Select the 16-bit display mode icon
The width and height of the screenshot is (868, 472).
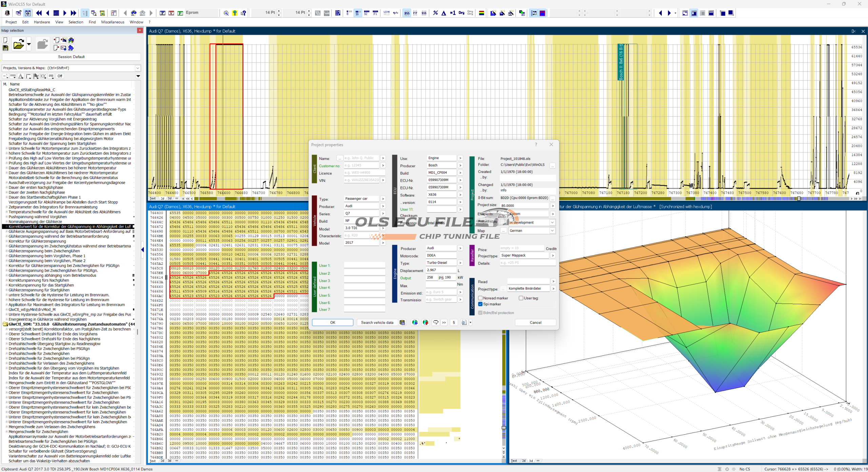coord(357,13)
